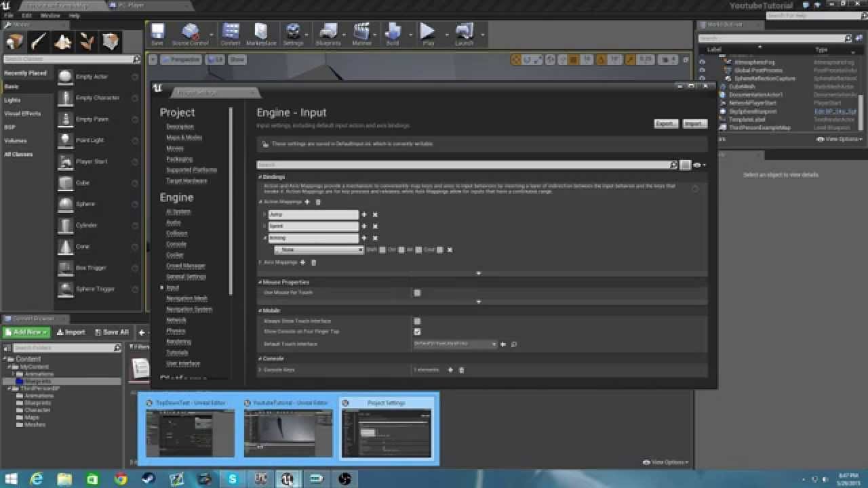Collapse the Bindings section
This screenshot has width=868, height=488.
click(260, 178)
